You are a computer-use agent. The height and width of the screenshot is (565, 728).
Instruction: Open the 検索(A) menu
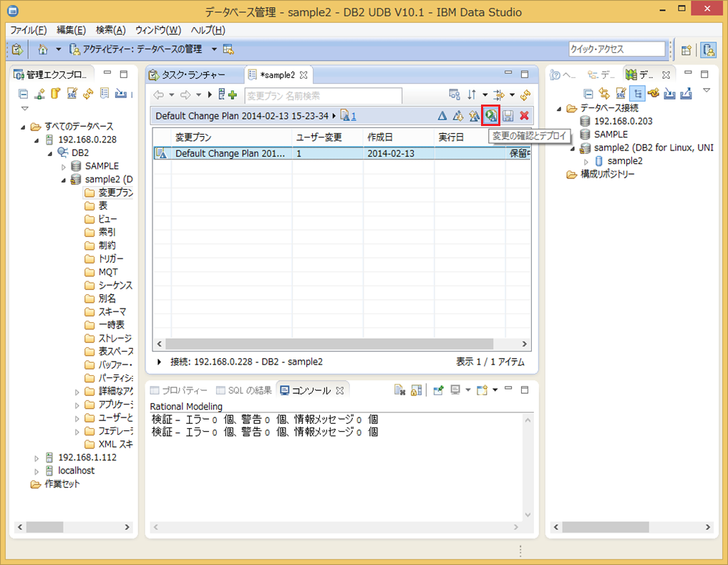pos(111,30)
